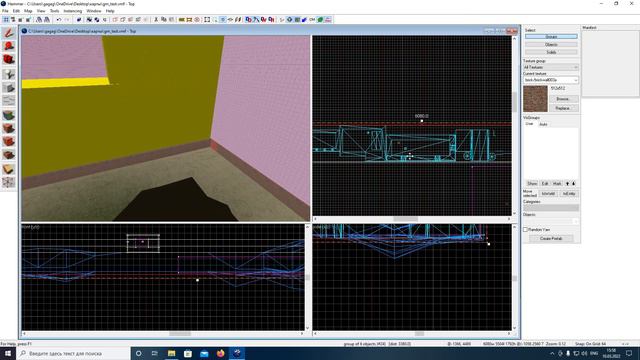This screenshot has height=360, width=640.
Task: Toggle cordon state button
Action: coord(182,20)
